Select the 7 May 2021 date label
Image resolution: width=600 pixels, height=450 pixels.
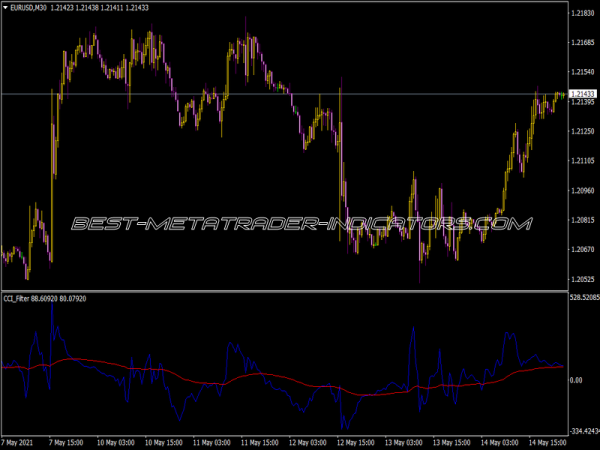[22, 441]
